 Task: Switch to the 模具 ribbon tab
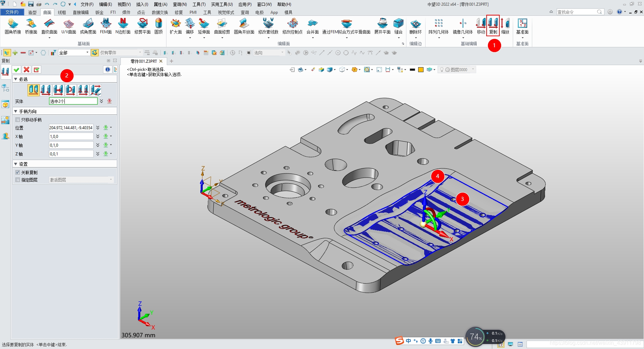[288, 12]
